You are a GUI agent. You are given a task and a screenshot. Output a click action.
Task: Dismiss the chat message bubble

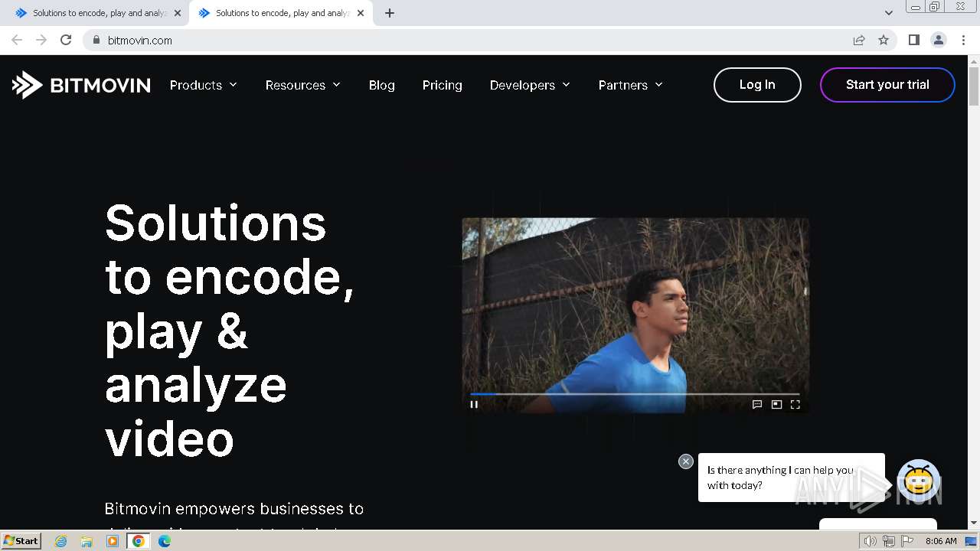[686, 461]
